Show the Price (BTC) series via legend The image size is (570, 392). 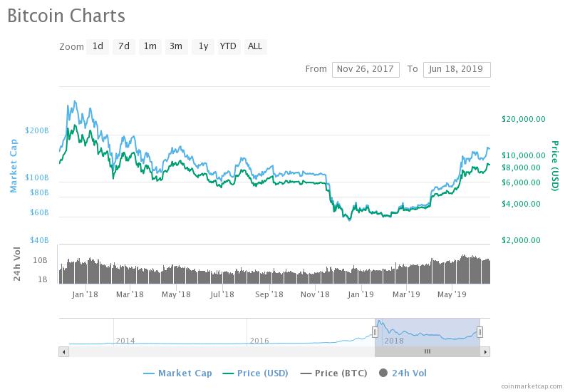point(335,373)
